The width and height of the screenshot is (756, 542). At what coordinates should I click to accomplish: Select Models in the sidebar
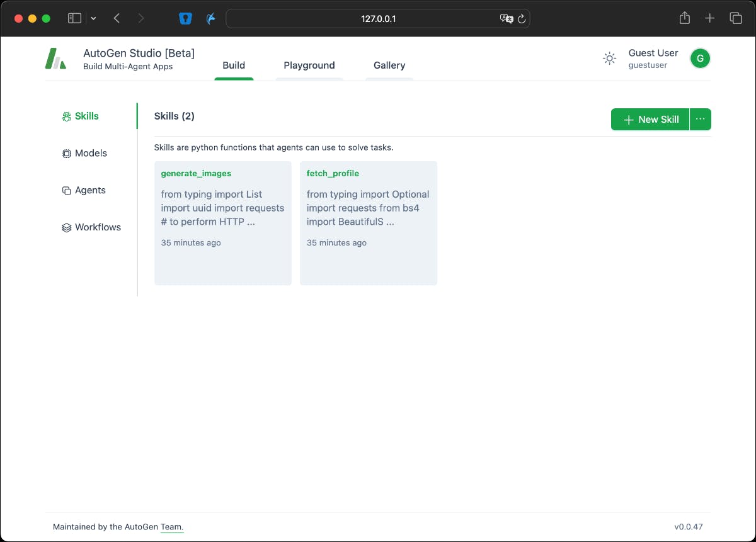click(91, 154)
